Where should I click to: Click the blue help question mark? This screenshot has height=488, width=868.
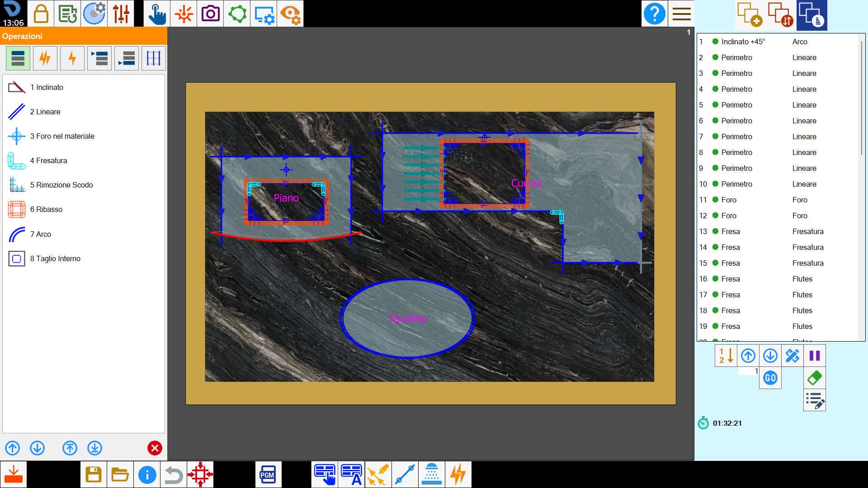point(654,14)
